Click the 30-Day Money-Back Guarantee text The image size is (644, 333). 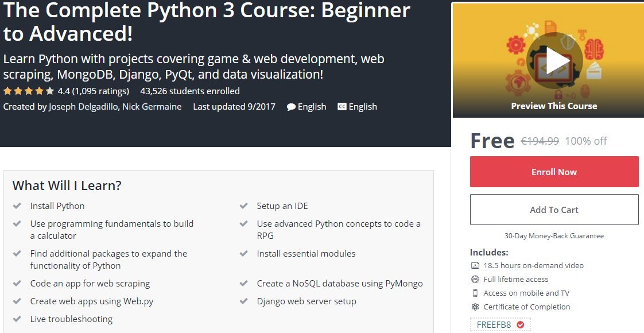554,236
